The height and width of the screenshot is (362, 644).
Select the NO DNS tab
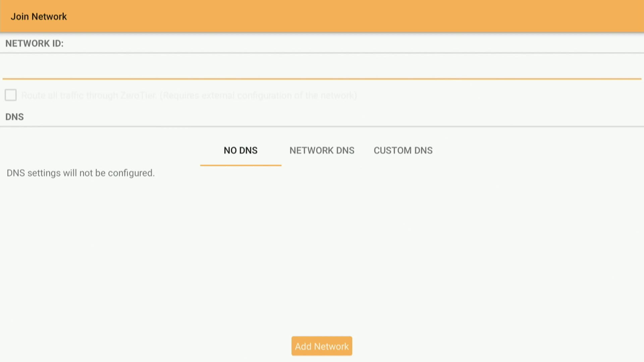(240, 150)
